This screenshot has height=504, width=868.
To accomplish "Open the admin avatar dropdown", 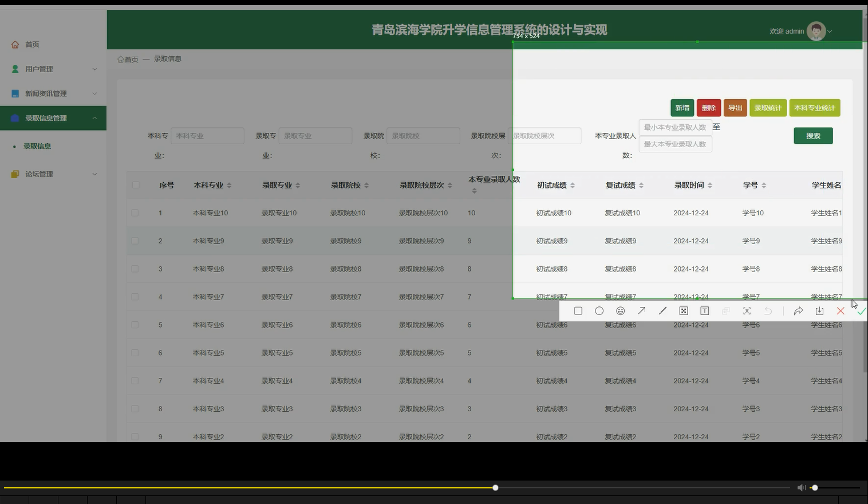I will [x=816, y=31].
